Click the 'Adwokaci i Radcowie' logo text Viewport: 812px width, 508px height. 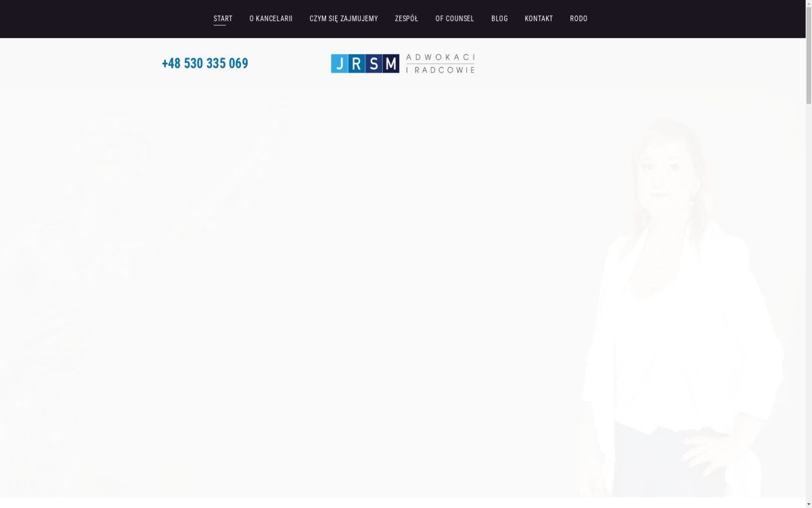[440, 64]
